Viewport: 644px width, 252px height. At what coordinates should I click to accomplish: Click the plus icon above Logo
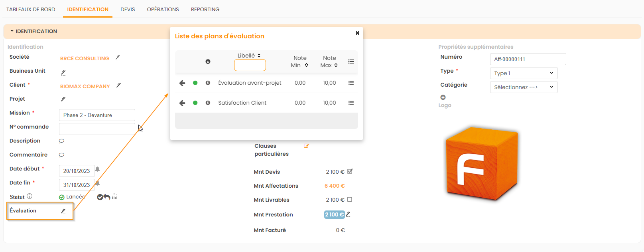(443, 97)
